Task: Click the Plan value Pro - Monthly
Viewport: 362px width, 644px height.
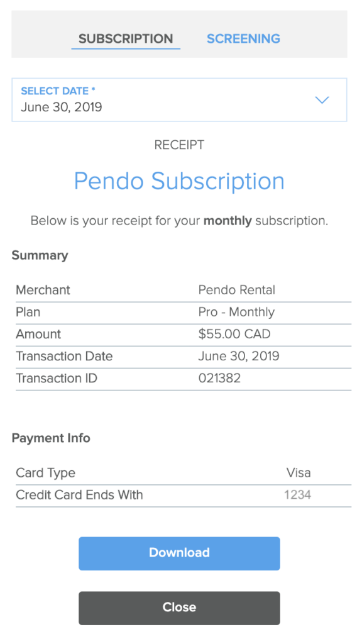Action: tap(236, 312)
